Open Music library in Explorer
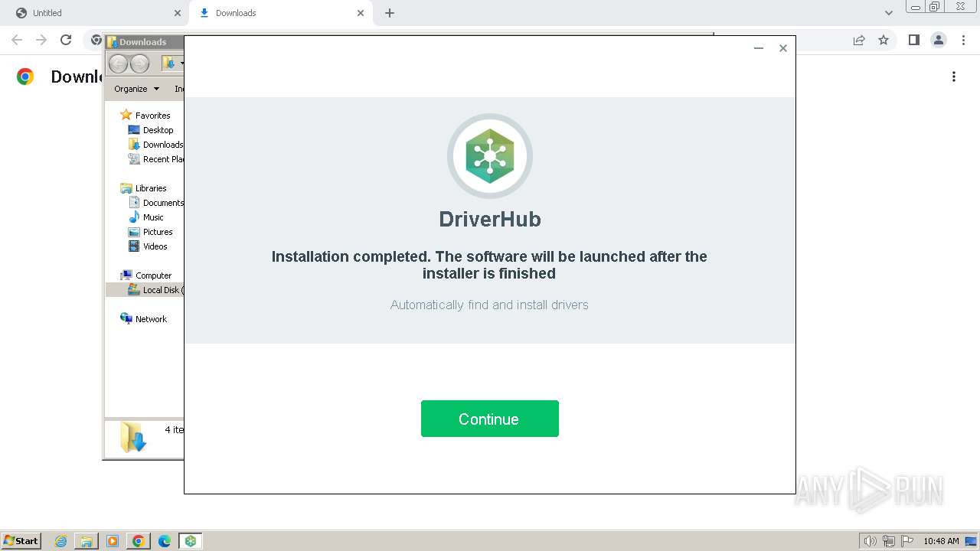Viewport: 980px width, 551px height. tap(146, 217)
